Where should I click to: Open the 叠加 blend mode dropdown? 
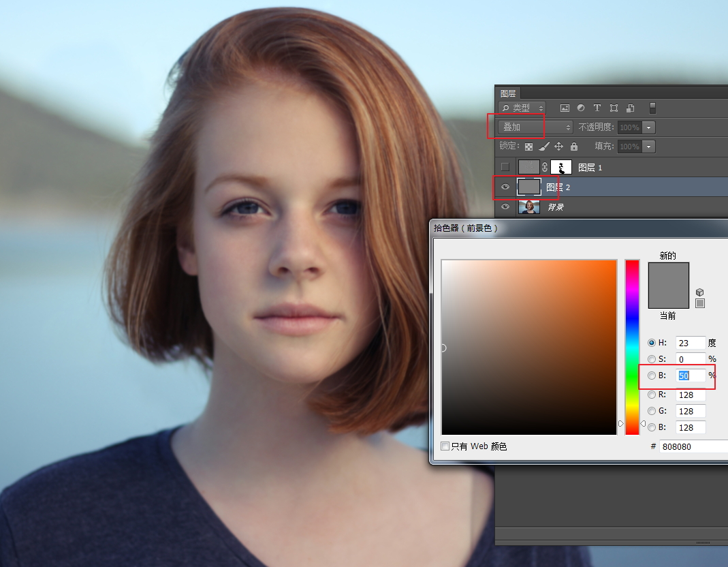(x=535, y=127)
